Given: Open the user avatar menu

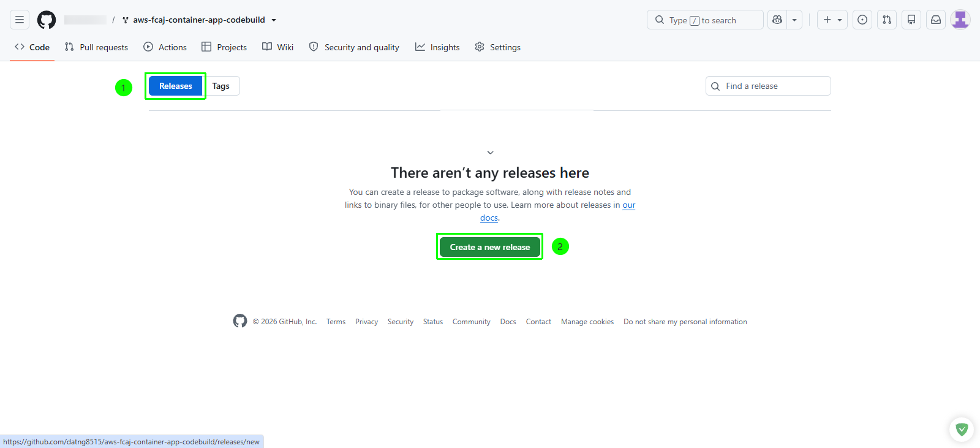Looking at the screenshot, I should pos(960,20).
